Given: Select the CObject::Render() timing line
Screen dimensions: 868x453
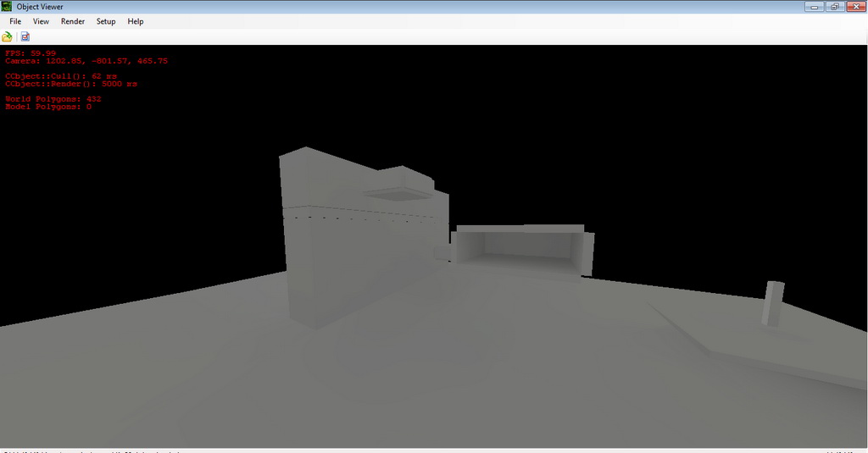Looking at the screenshot, I should pos(71,84).
